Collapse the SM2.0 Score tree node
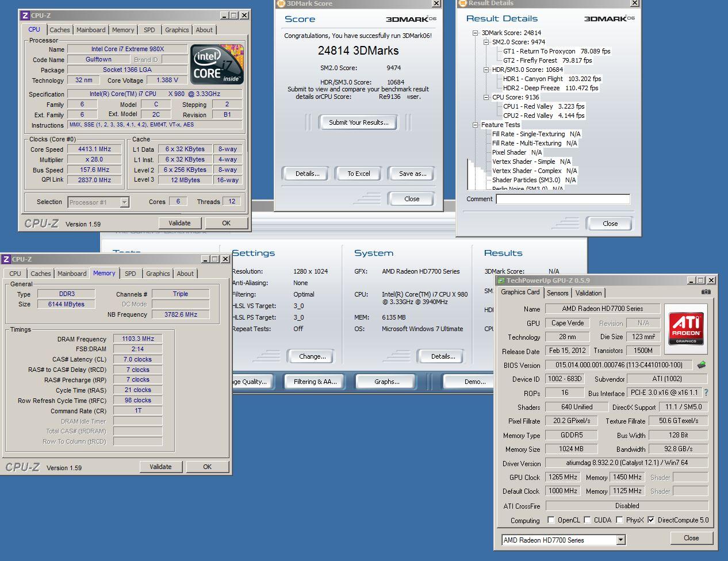The width and height of the screenshot is (728, 561). pos(486,42)
